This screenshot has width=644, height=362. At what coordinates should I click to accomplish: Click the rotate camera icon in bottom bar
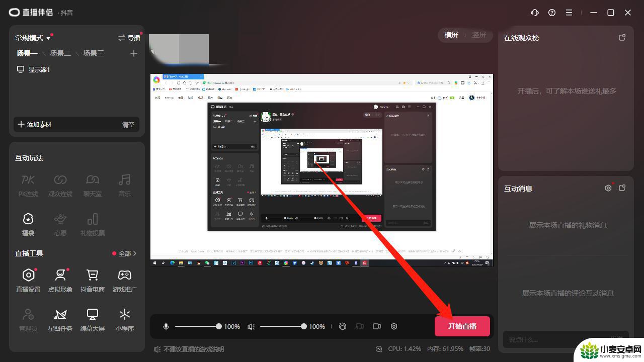pos(343,326)
